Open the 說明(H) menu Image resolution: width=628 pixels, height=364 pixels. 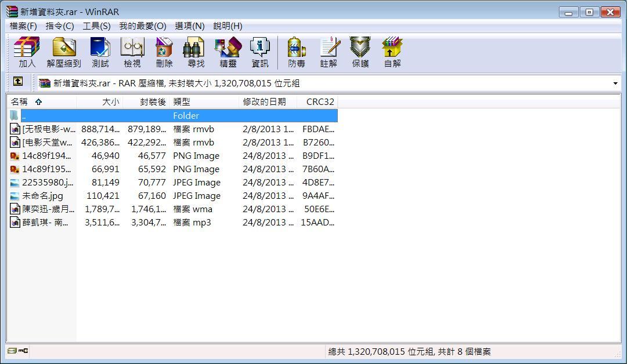click(x=228, y=26)
